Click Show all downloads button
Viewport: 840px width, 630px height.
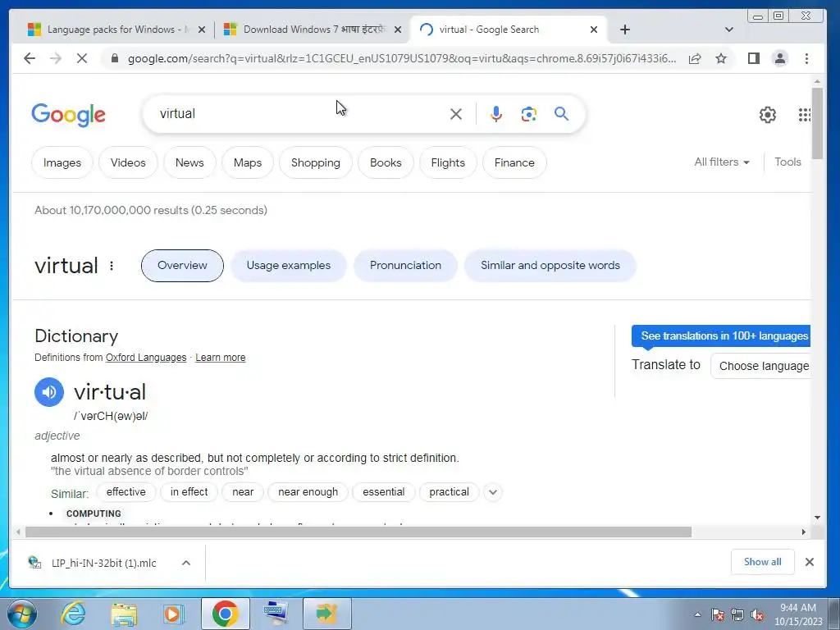click(762, 562)
